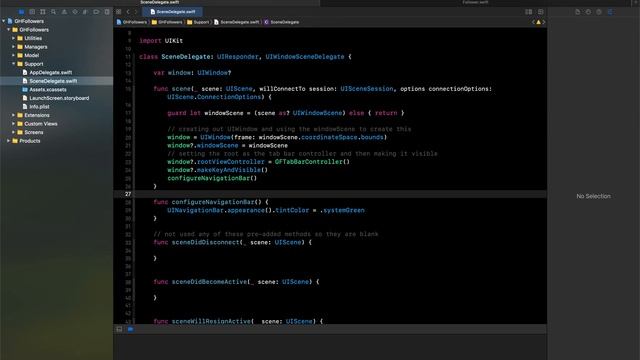Select the SceneDelegate.swift editor tab
The width and height of the screenshot is (640, 360).
point(172,12)
